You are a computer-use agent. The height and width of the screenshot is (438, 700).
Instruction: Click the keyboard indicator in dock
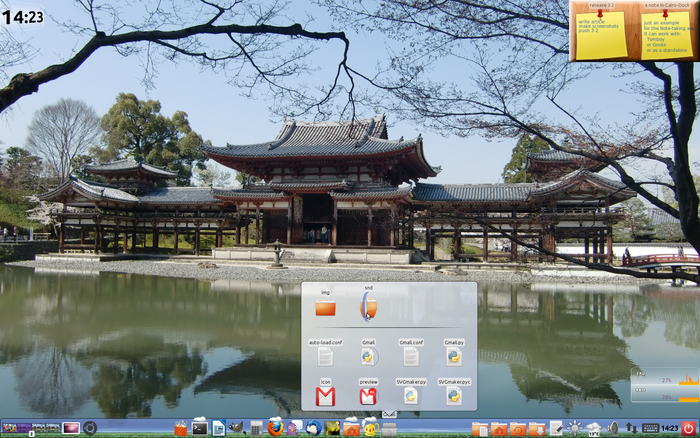[650, 428]
